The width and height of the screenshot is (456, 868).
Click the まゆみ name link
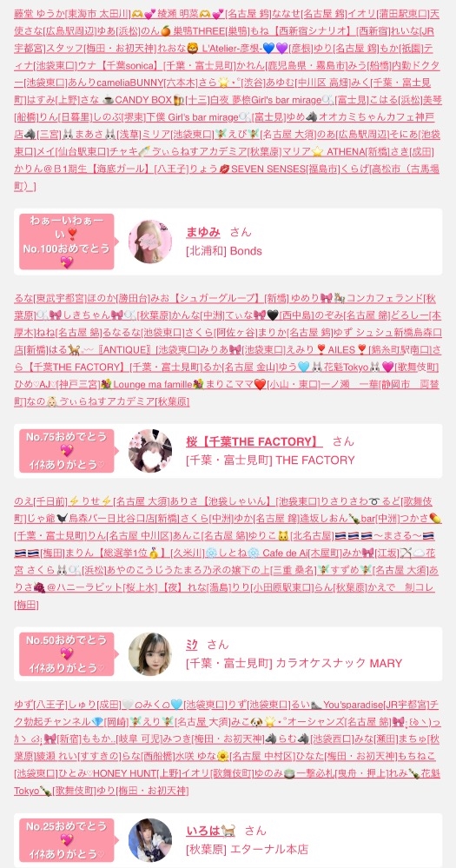(x=203, y=233)
